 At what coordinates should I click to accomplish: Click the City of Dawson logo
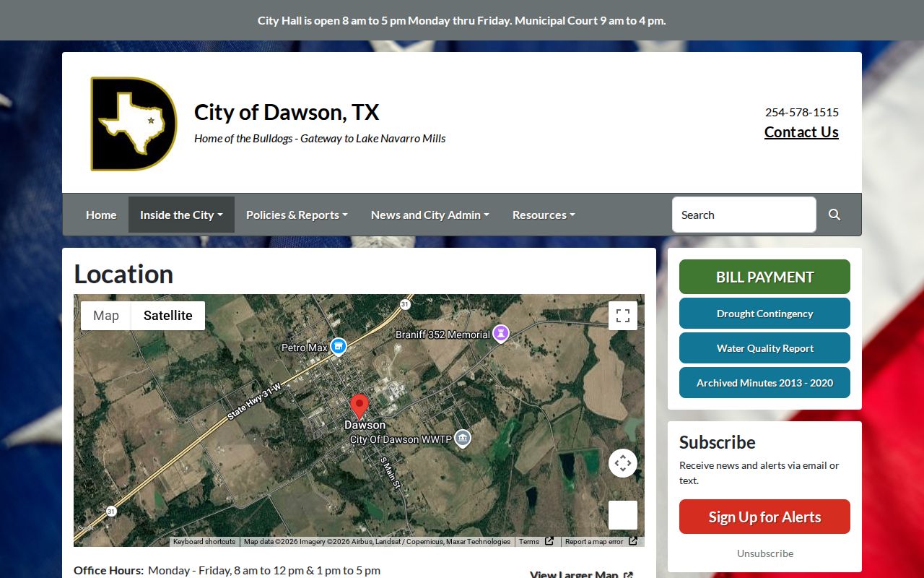(x=134, y=124)
